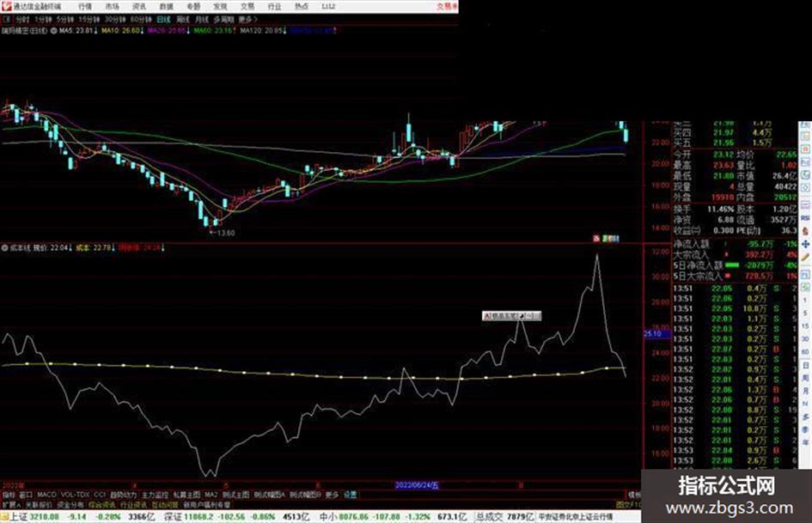The image size is (812, 523).
Task: Open the 关联报价 bottom tab
Action: click(40, 504)
